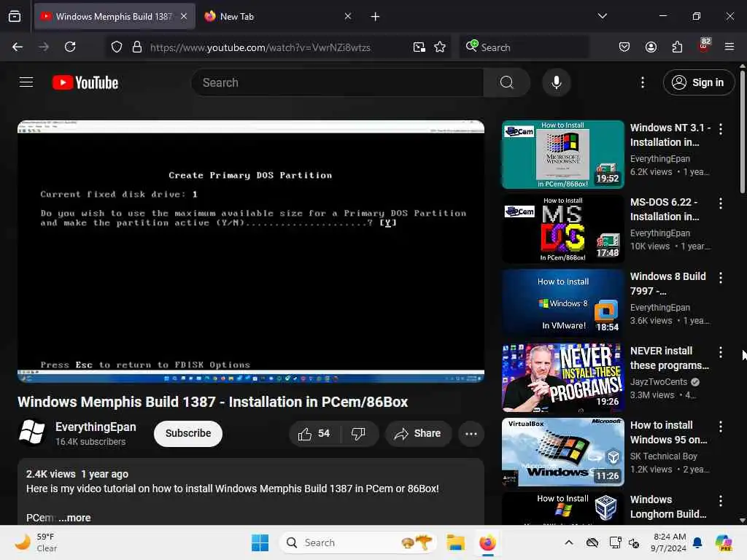The image size is (747, 560).
Task: Open the YouTube guide hamburger menu
Action: point(26,82)
